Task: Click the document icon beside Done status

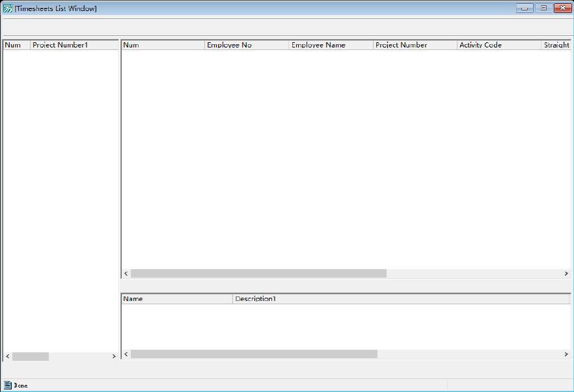Action: [8, 385]
